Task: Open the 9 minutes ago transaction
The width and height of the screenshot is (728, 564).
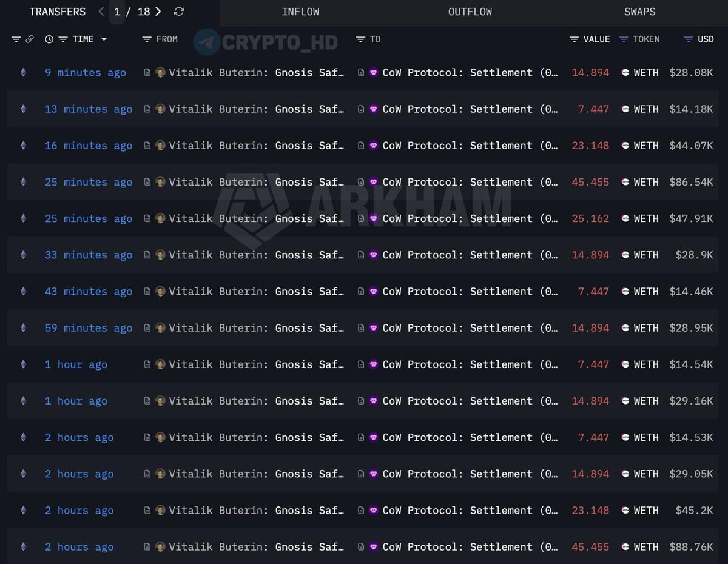Action: click(86, 72)
